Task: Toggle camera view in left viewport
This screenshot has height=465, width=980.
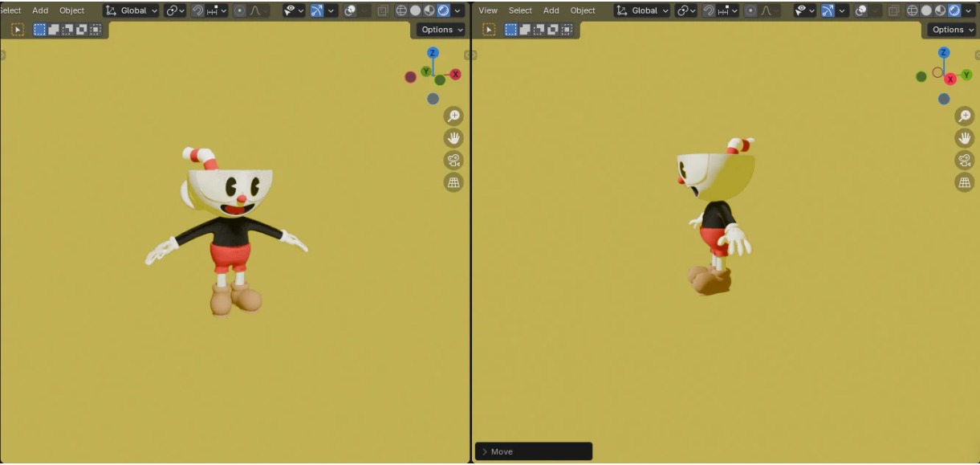Action: [x=453, y=160]
